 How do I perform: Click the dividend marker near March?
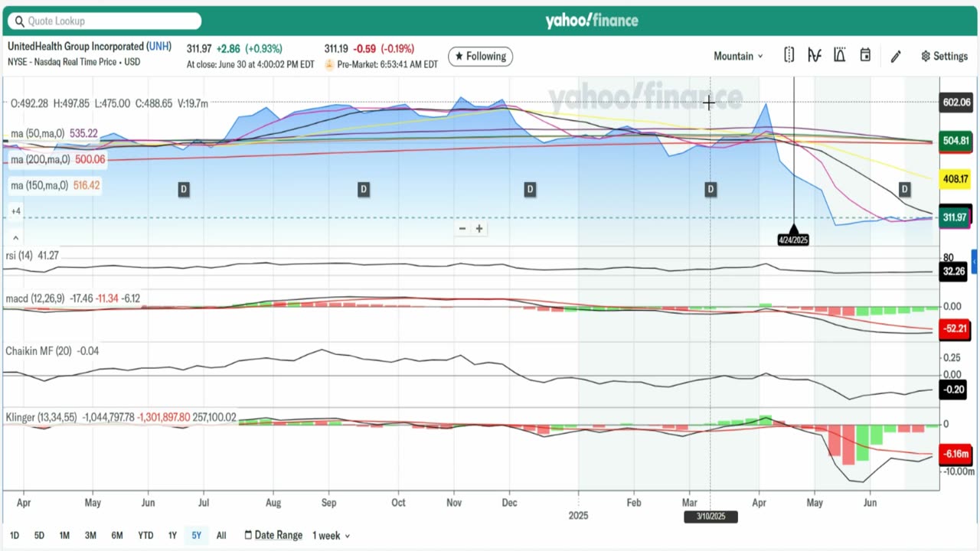710,189
